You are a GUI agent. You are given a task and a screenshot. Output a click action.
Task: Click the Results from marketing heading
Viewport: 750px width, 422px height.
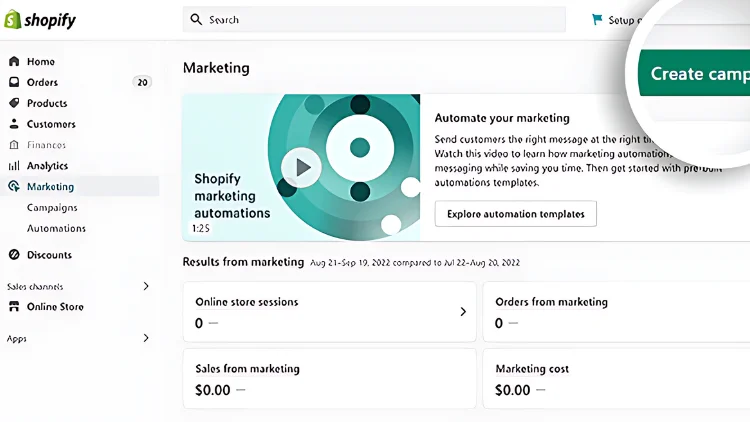coord(243,262)
